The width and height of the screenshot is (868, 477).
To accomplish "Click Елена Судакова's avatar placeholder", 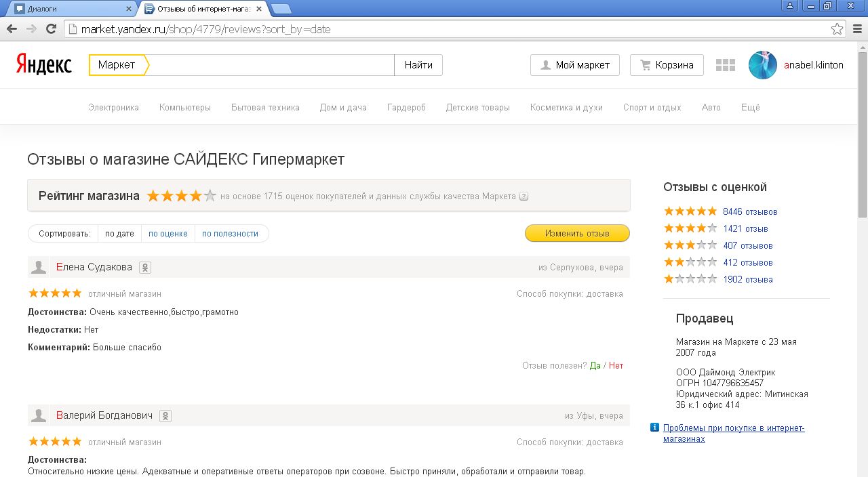I will (39, 267).
